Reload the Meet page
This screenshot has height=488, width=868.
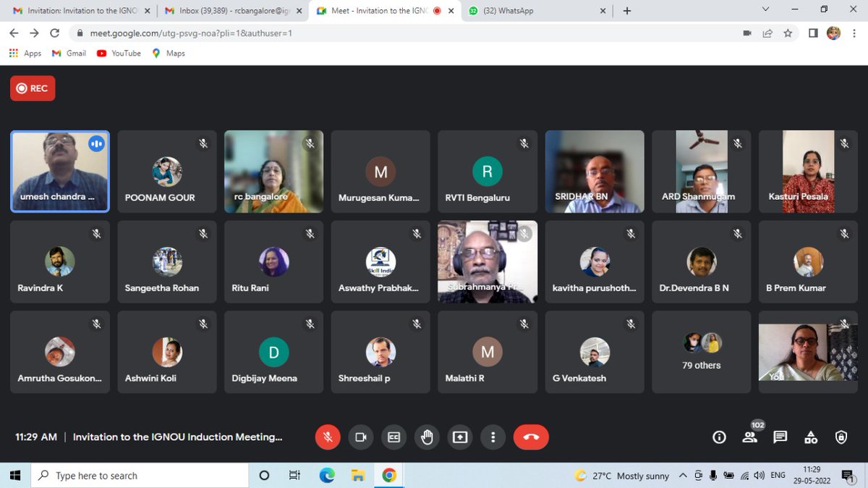[54, 33]
